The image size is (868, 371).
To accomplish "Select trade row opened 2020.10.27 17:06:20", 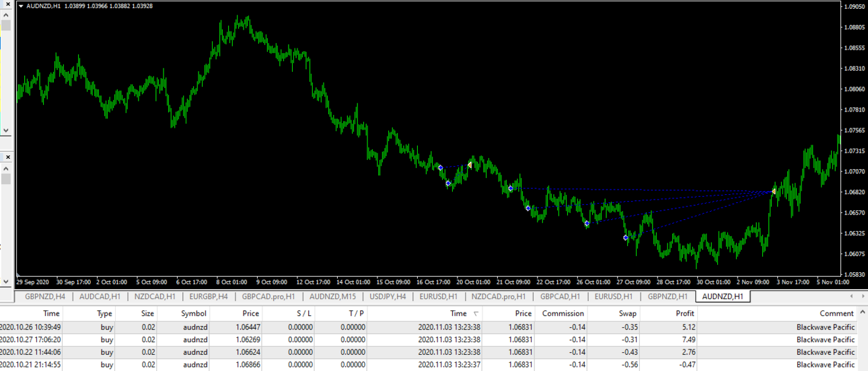I will click(429, 339).
